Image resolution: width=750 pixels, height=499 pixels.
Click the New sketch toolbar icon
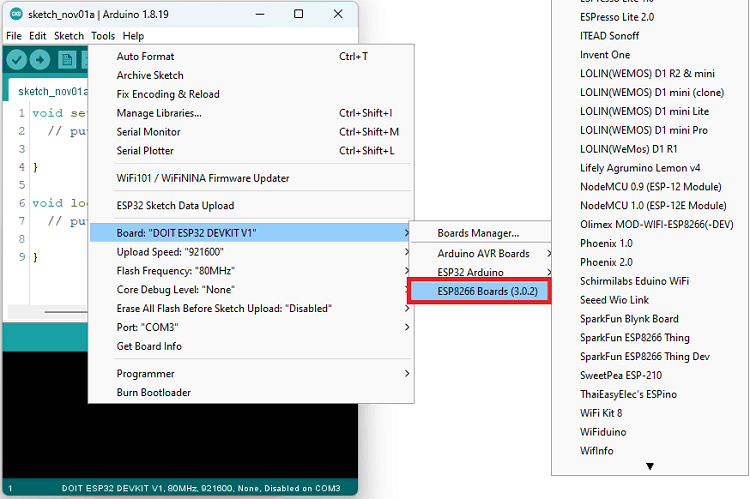(66, 60)
